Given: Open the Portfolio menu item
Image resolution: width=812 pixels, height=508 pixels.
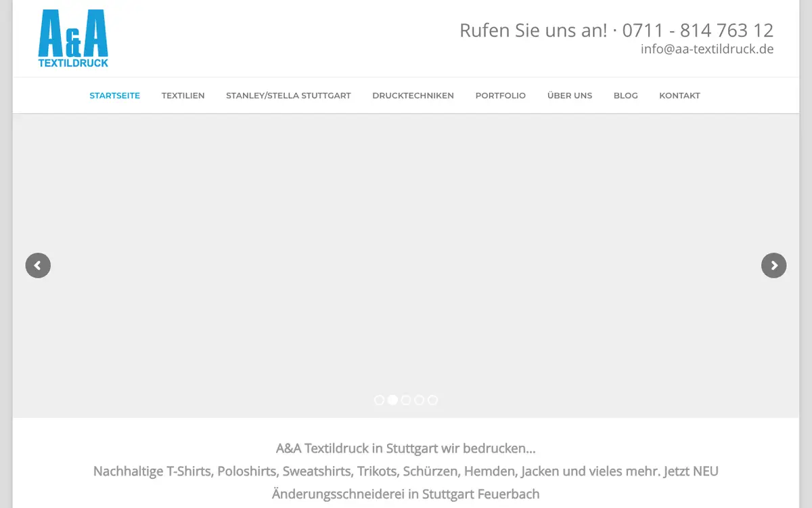Looking at the screenshot, I should [501, 96].
